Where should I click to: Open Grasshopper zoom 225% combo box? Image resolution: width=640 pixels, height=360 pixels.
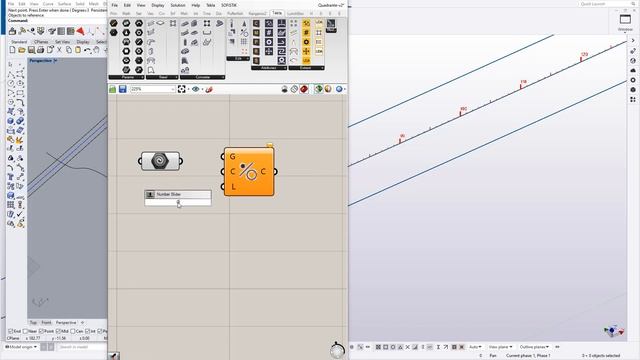click(x=153, y=89)
